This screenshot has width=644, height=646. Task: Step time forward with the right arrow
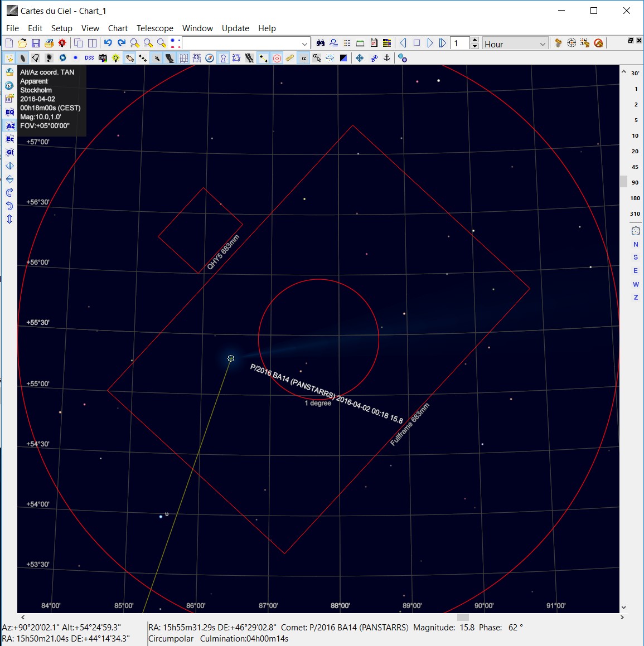point(430,43)
